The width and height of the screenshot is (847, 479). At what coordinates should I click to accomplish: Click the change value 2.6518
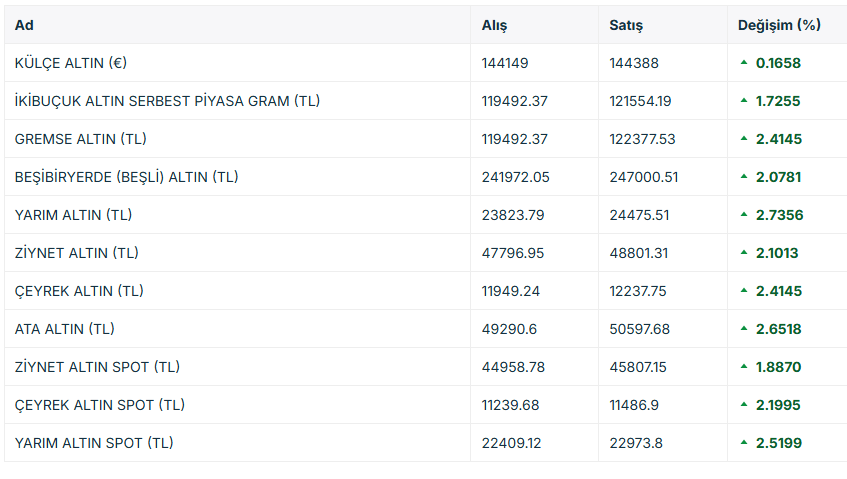[778, 329]
